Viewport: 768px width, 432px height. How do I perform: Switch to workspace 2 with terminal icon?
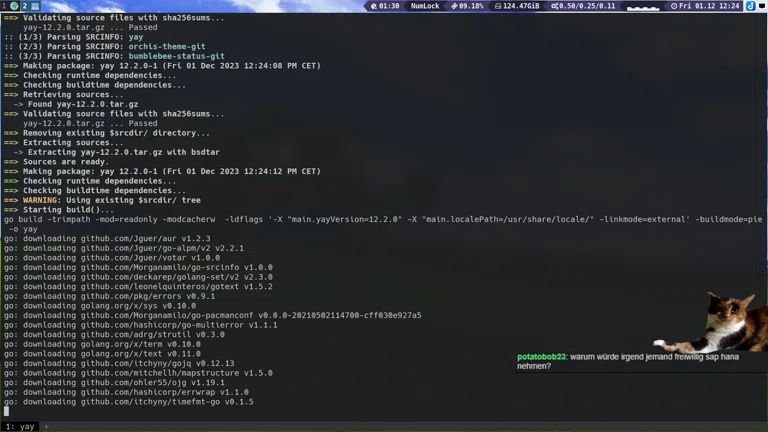tap(30, 6)
